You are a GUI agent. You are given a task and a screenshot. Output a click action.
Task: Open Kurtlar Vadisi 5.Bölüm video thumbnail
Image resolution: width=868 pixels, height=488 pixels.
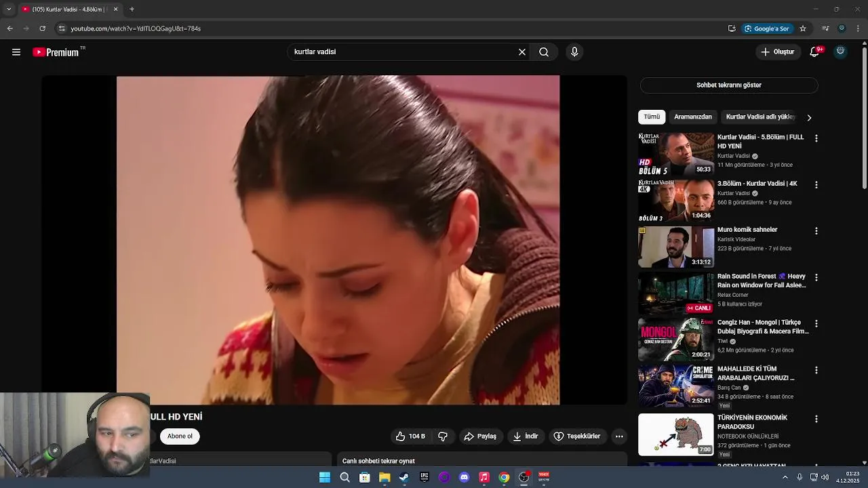(x=676, y=154)
